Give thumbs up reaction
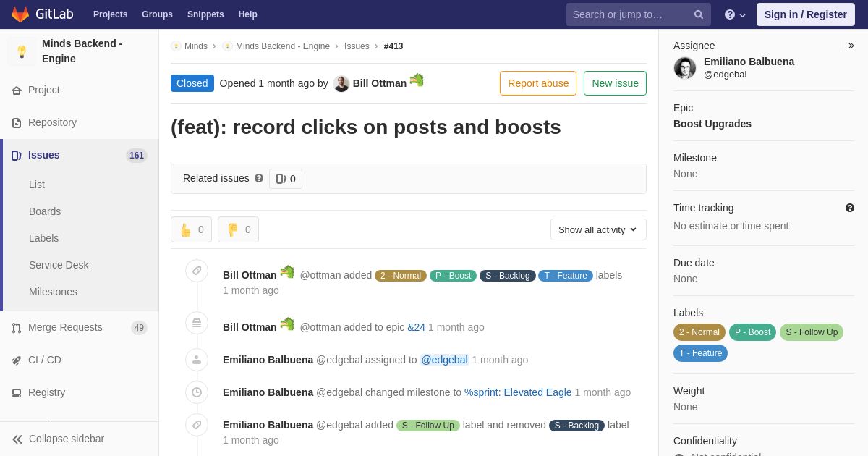 pyautogui.click(x=191, y=229)
